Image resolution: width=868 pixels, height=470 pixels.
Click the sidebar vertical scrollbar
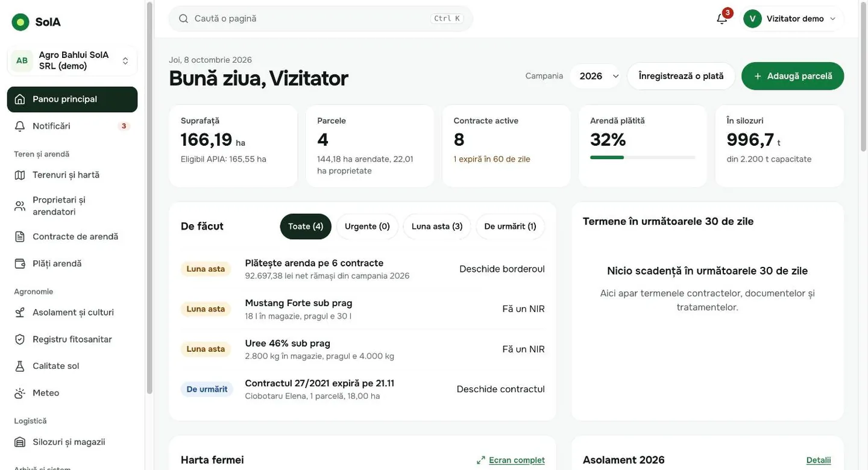pyautogui.click(x=148, y=199)
